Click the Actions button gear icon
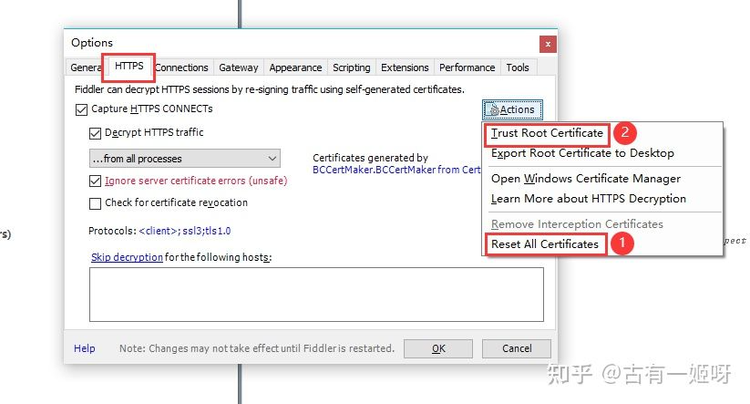Image resolution: width=750 pixels, height=404 pixels. pos(494,110)
